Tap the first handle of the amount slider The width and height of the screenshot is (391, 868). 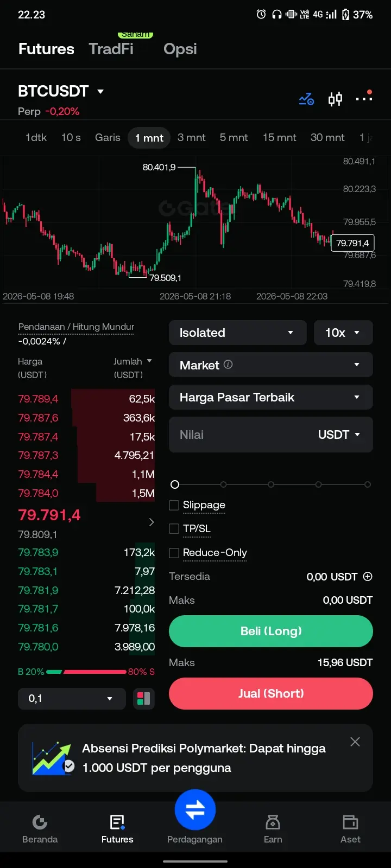click(x=175, y=484)
